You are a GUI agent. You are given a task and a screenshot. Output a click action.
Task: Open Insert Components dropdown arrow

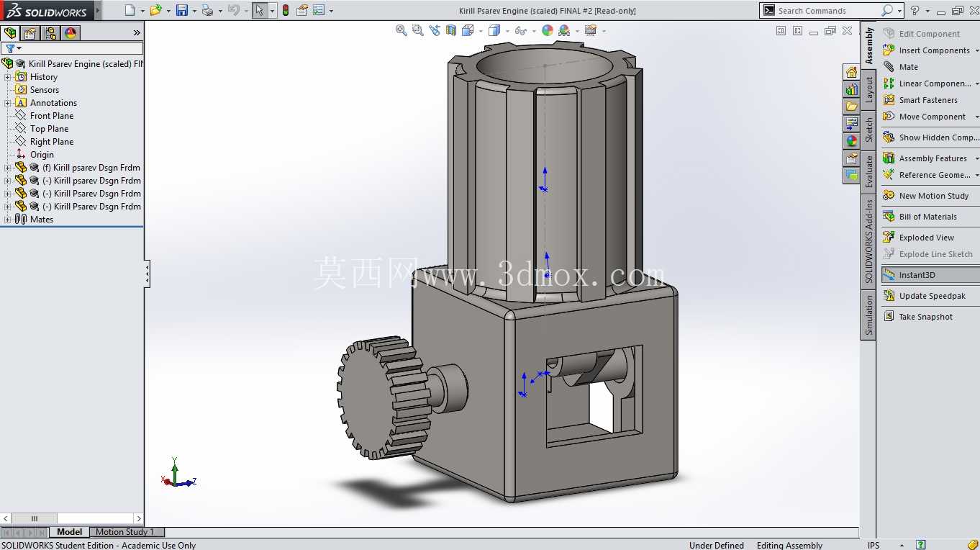pos(976,50)
